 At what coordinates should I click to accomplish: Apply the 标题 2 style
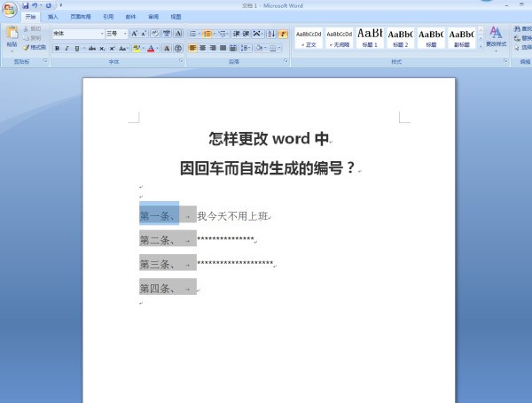click(x=401, y=38)
